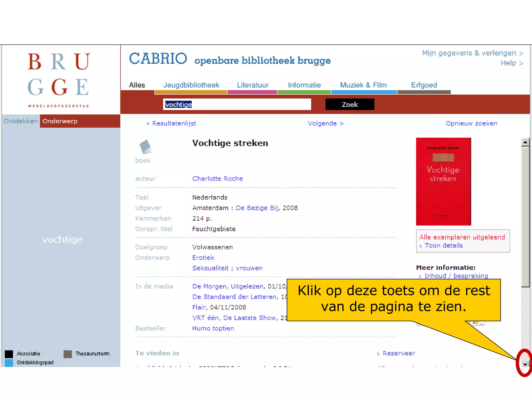
Task: Click Opnieuw zoeken link
Action: tap(471, 123)
